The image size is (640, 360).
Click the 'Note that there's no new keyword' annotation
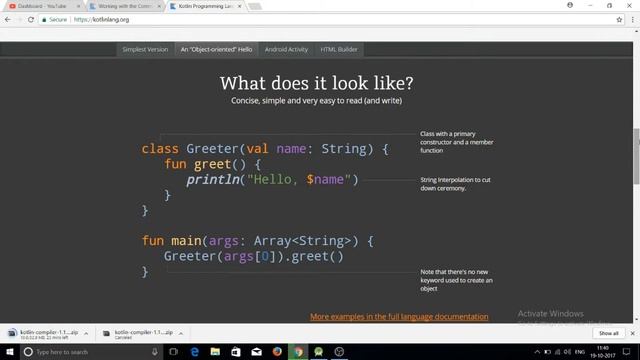click(x=456, y=280)
